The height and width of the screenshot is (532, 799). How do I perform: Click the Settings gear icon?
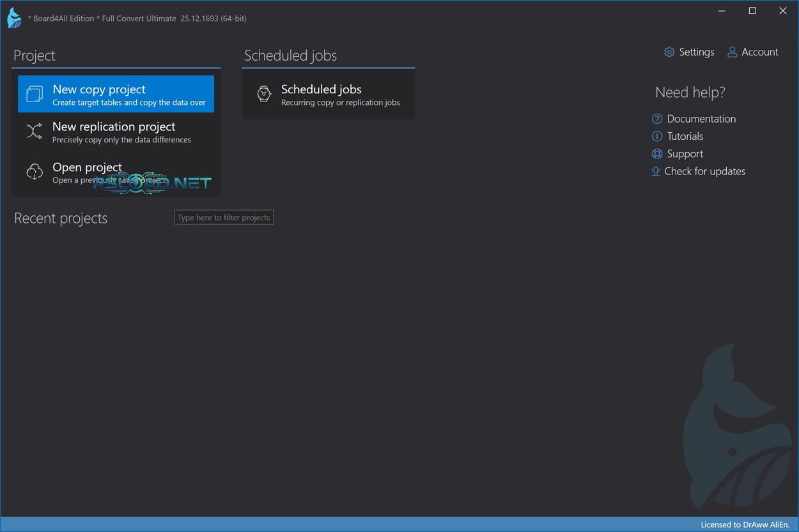pos(669,52)
